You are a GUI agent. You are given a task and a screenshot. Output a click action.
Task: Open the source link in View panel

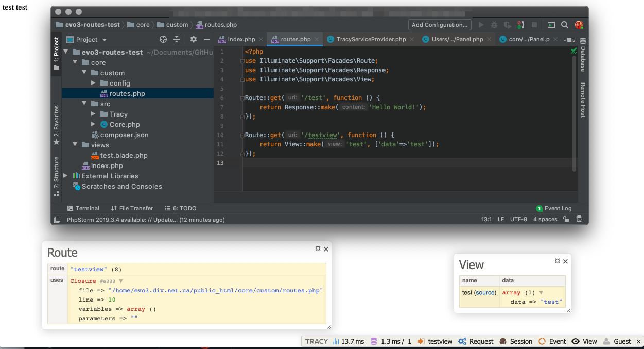pyautogui.click(x=485, y=292)
